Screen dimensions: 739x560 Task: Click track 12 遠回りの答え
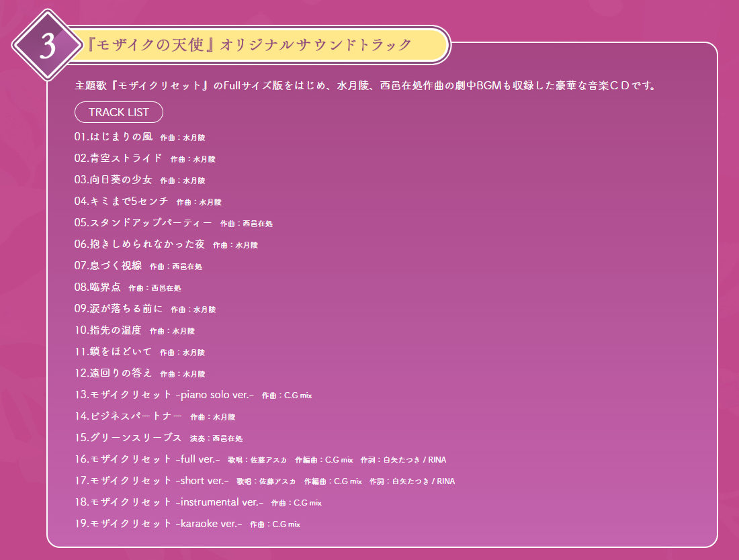coord(114,373)
